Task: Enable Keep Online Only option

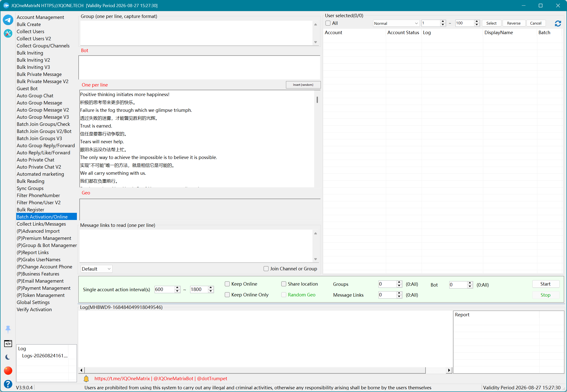Action: (227, 295)
